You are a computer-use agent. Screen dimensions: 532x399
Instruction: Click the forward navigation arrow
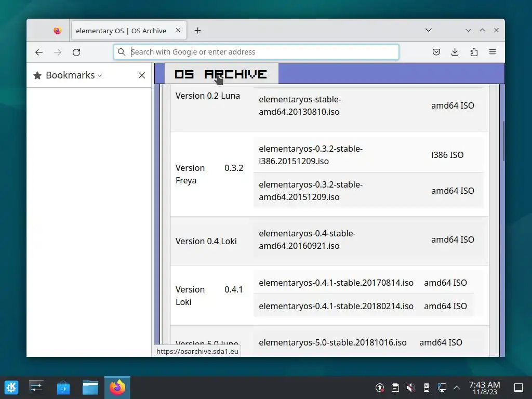pos(58,52)
